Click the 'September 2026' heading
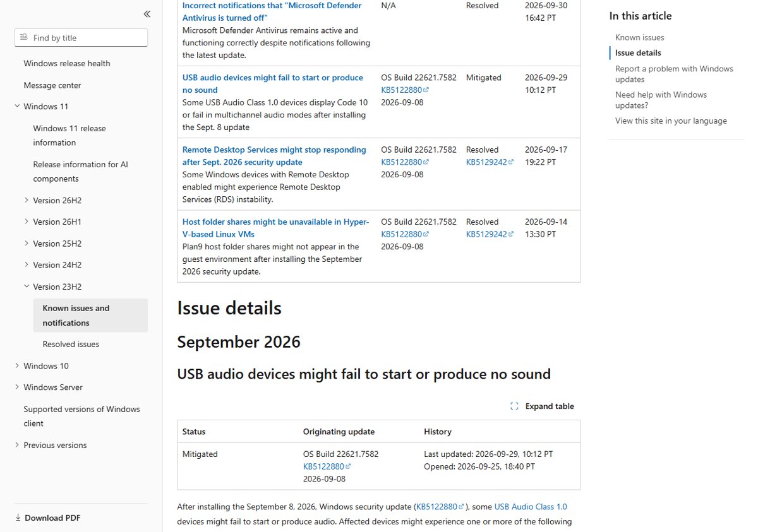This screenshot has width=758, height=532. click(x=239, y=342)
